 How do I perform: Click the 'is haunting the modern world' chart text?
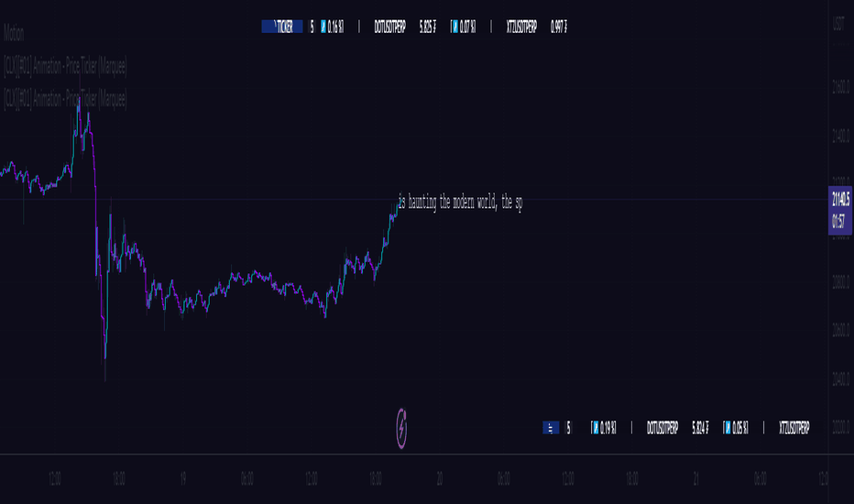(460, 203)
